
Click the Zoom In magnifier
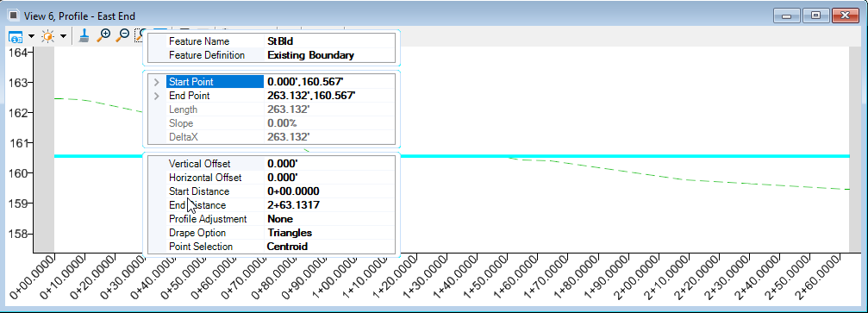[x=103, y=36]
